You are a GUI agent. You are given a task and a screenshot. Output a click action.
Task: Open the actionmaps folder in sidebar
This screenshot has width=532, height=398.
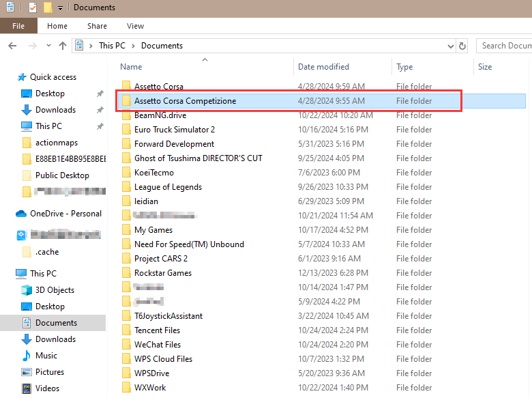click(x=57, y=143)
